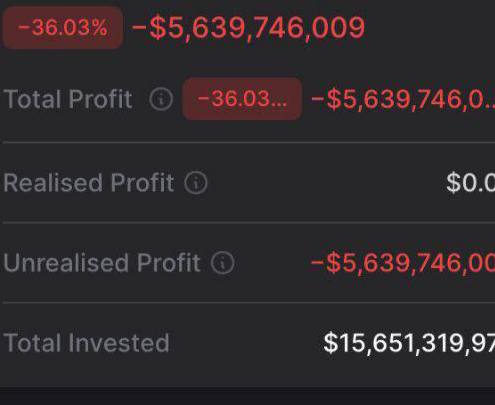Click the $0.0 Realised Profit value

470,183
